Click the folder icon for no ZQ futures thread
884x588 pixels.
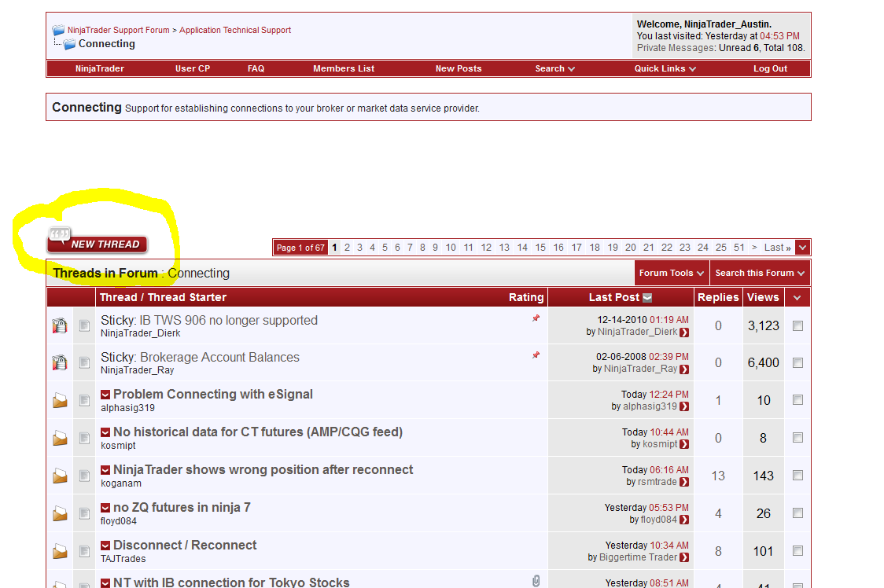point(60,513)
